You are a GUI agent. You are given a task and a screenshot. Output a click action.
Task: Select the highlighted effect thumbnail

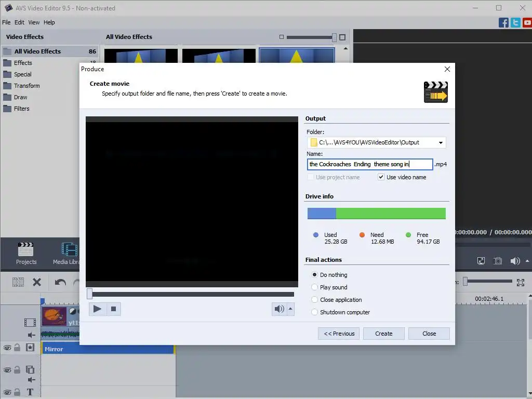click(297, 55)
